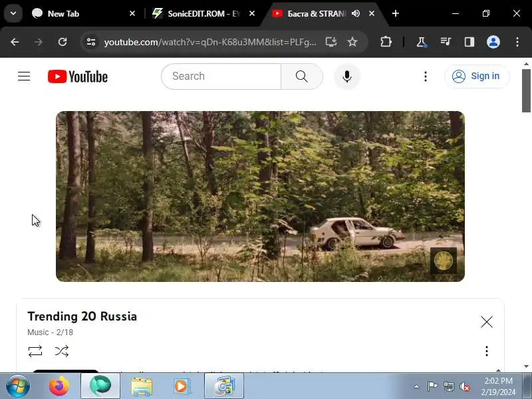Toggle shuffle playlist icon

62,351
